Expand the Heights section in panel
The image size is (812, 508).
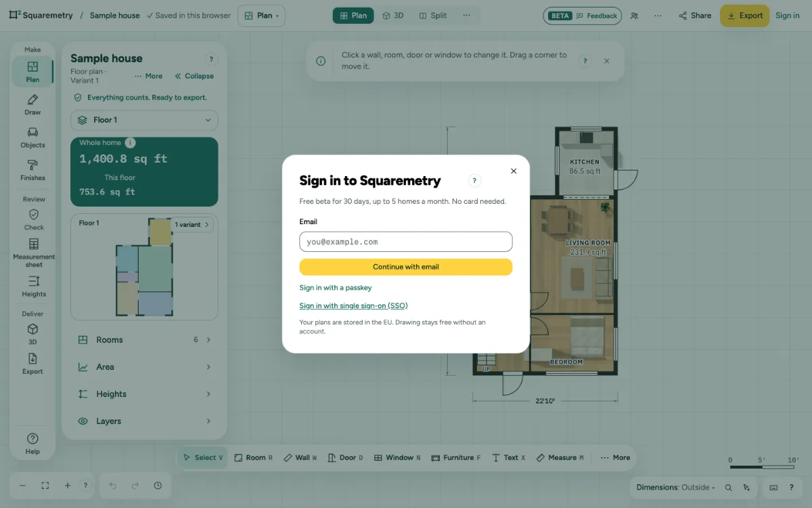[x=144, y=394]
